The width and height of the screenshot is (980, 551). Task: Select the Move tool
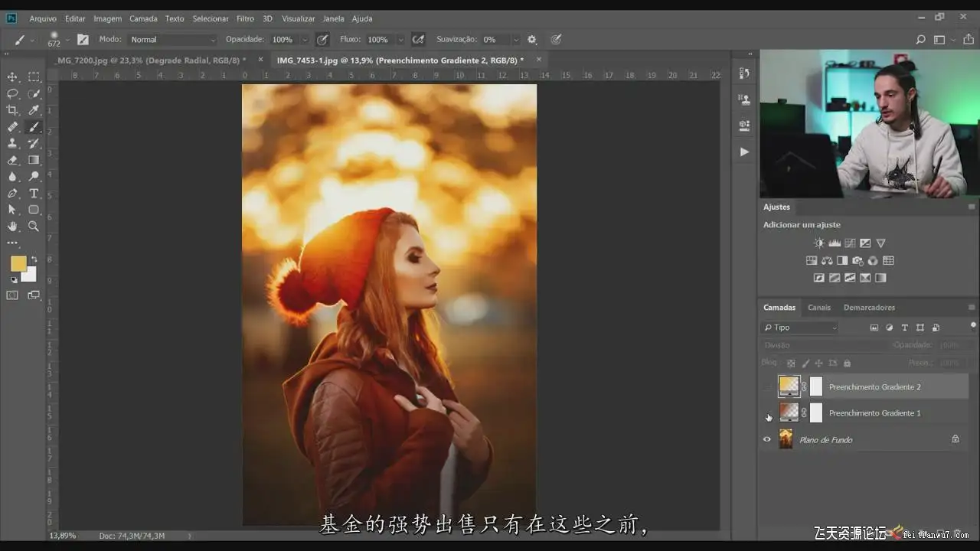pos(12,77)
